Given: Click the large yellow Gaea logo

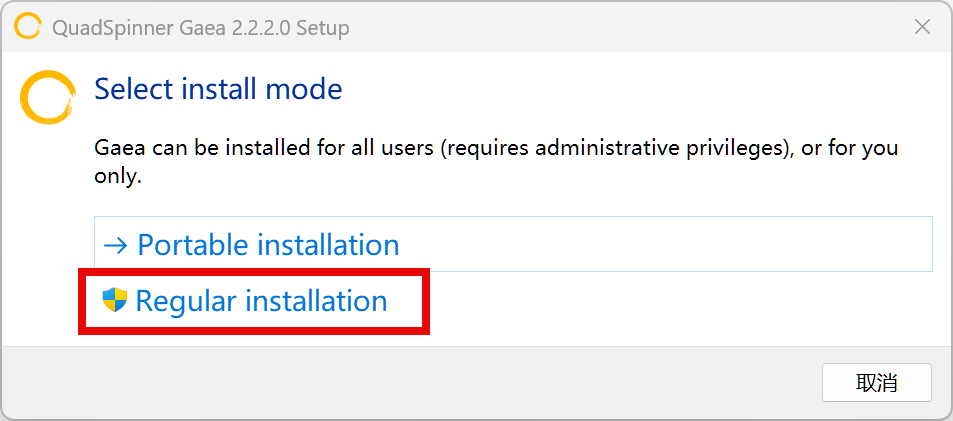Looking at the screenshot, I should coord(48,96).
